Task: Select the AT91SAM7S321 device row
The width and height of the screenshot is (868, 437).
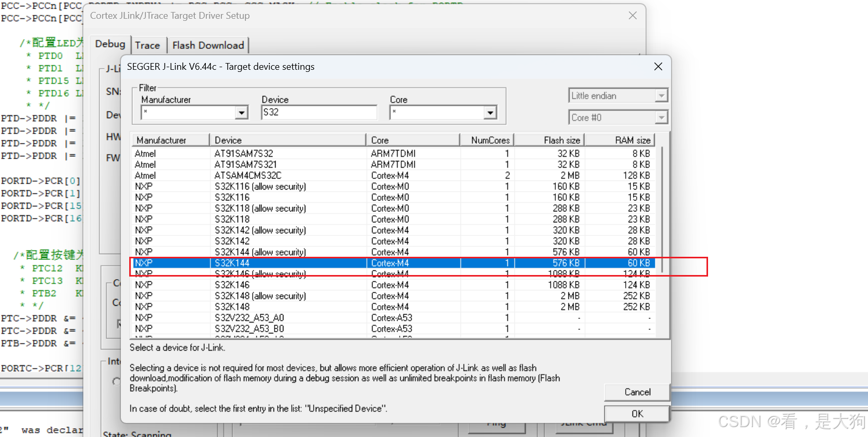Action: 393,165
